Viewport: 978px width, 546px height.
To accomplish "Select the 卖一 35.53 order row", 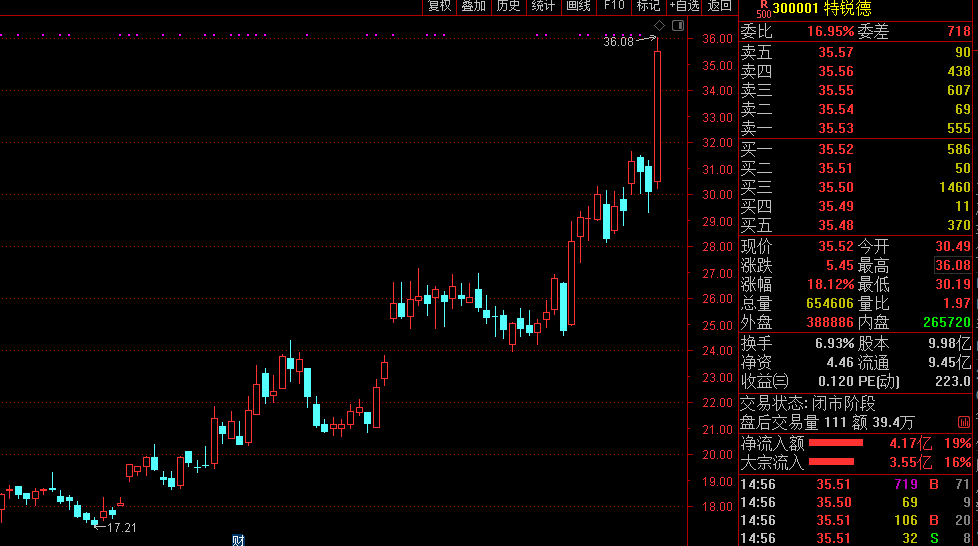I will (x=855, y=128).
